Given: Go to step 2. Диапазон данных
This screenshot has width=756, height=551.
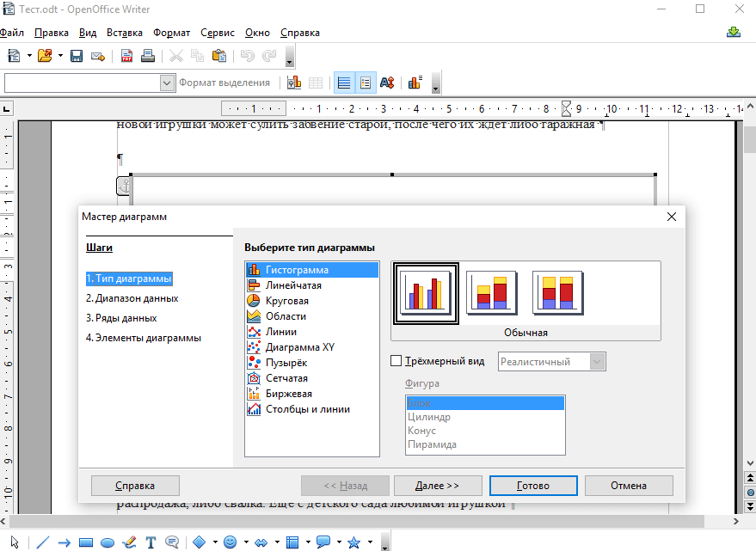Looking at the screenshot, I should pos(132,298).
